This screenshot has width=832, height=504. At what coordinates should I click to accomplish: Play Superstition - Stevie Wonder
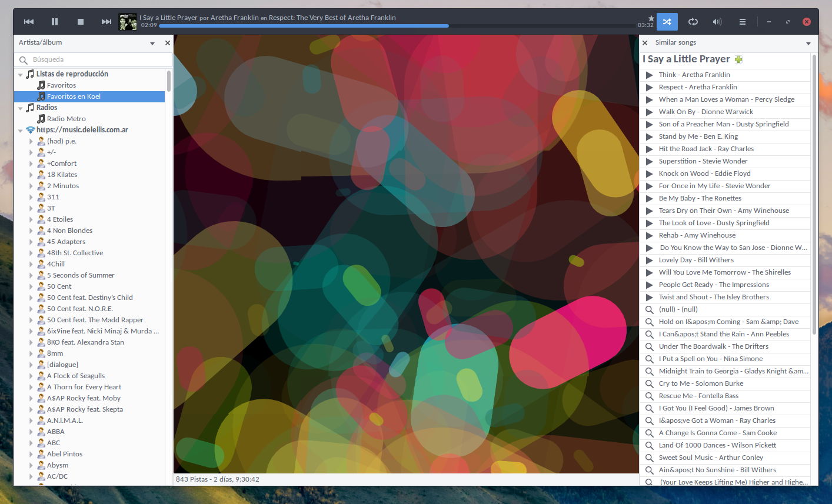(x=650, y=161)
